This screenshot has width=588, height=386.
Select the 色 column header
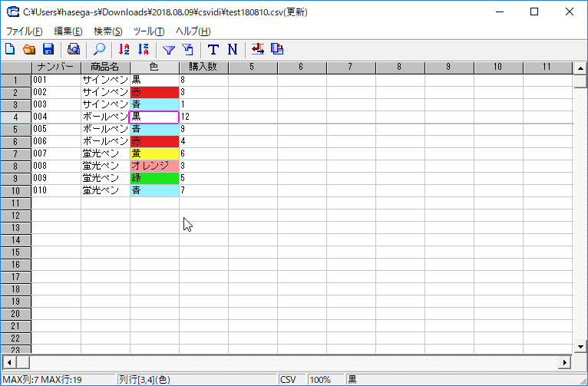154,67
